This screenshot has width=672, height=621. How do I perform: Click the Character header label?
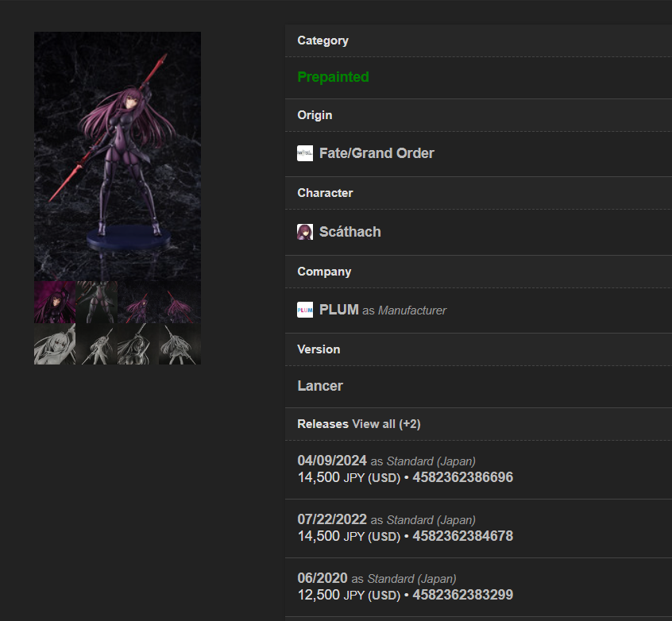325,193
